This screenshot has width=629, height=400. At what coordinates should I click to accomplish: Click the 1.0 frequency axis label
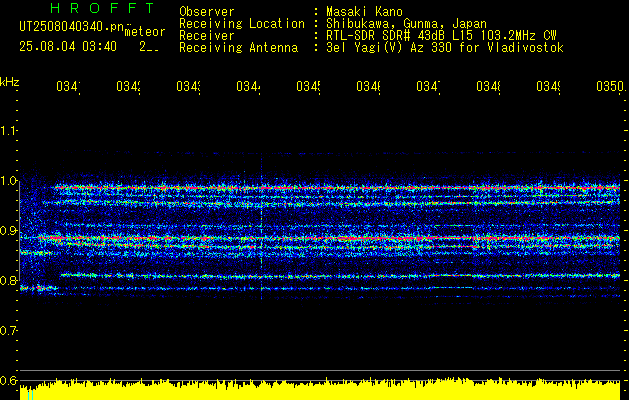coord(8,181)
